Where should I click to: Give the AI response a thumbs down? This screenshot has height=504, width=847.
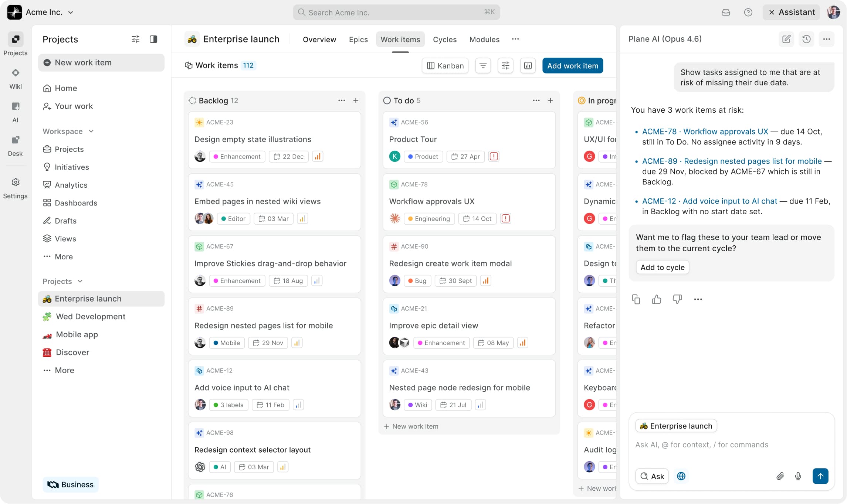(677, 299)
